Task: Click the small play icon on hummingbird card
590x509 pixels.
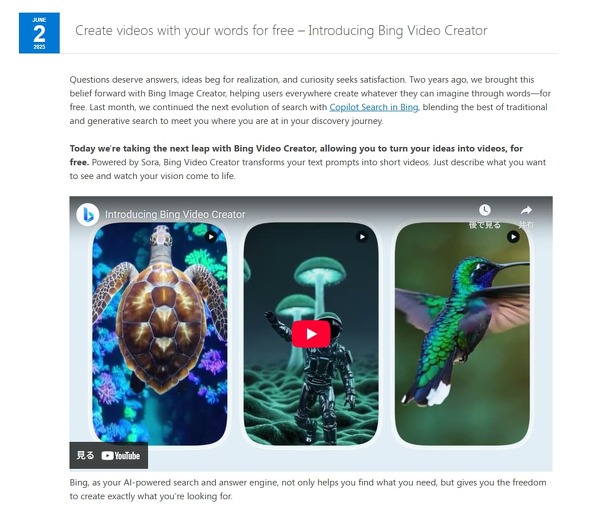Action: point(513,237)
